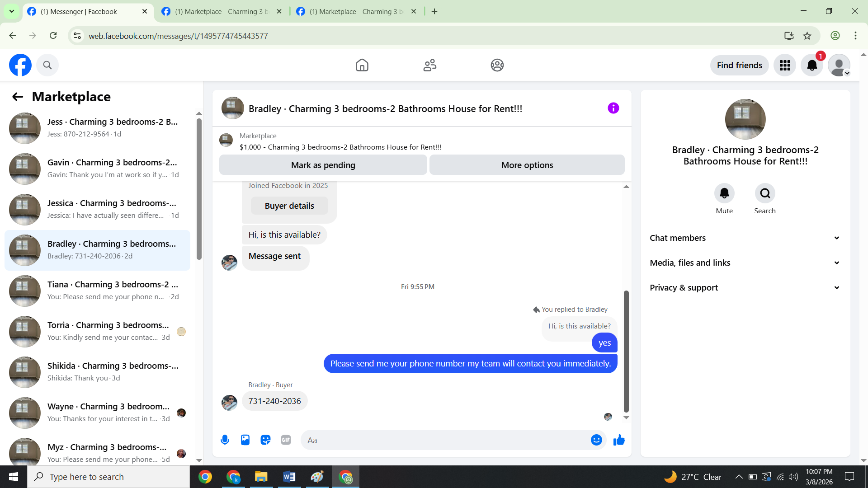The image size is (868, 488).
Task: Click the Buyer details button
Action: [x=289, y=206]
